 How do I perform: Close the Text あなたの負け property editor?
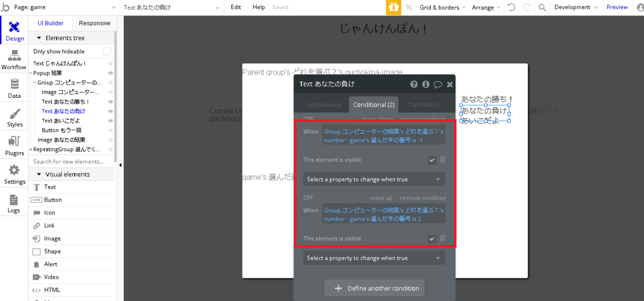pos(450,84)
